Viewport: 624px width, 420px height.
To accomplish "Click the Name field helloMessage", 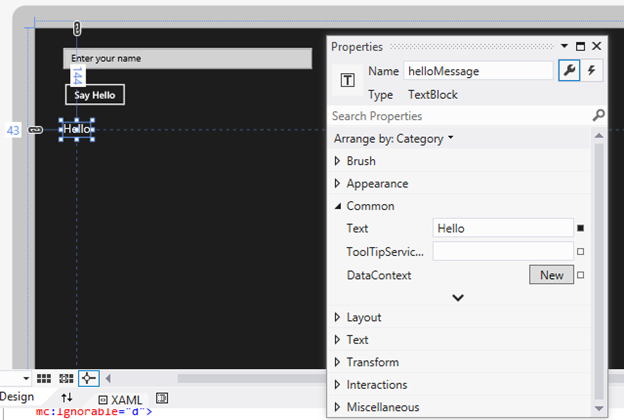I will [478, 71].
